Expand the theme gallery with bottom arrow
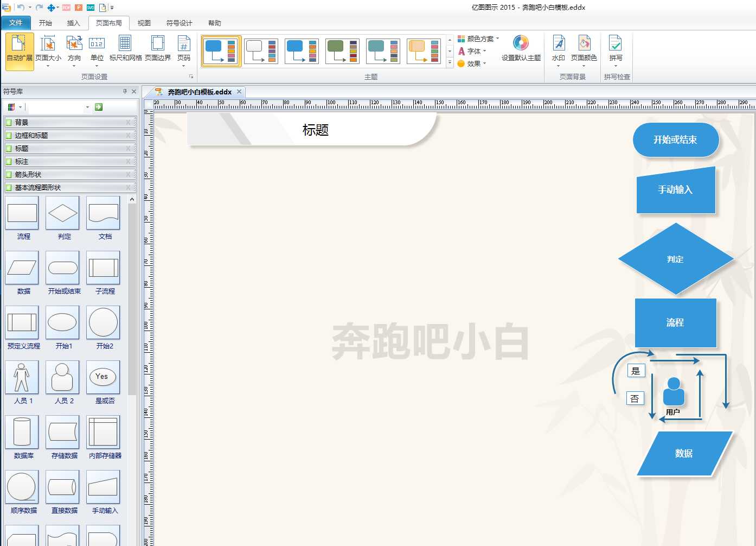The image size is (756, 546). 450,63
